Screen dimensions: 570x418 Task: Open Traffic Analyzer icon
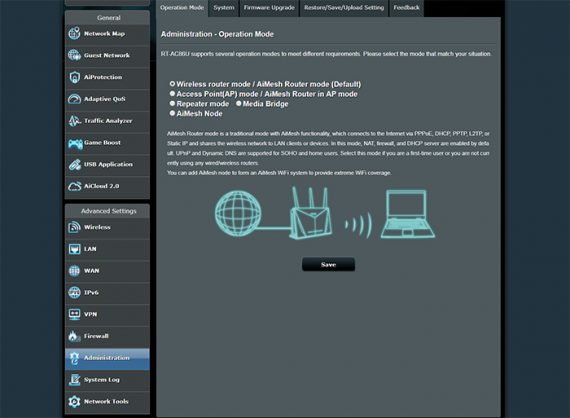[x=74, y=121]
